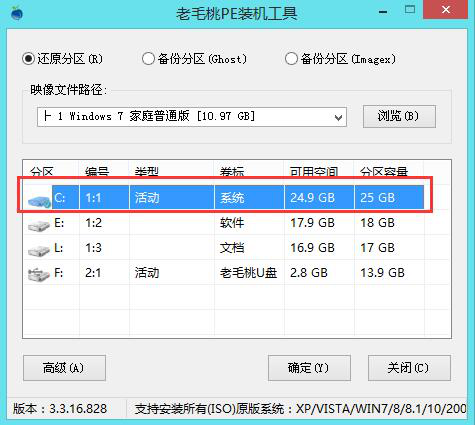The height and width of the screenshot is (425, 475).
Task: Click the 17 GB capacity cell
Action: pos(377,248)
